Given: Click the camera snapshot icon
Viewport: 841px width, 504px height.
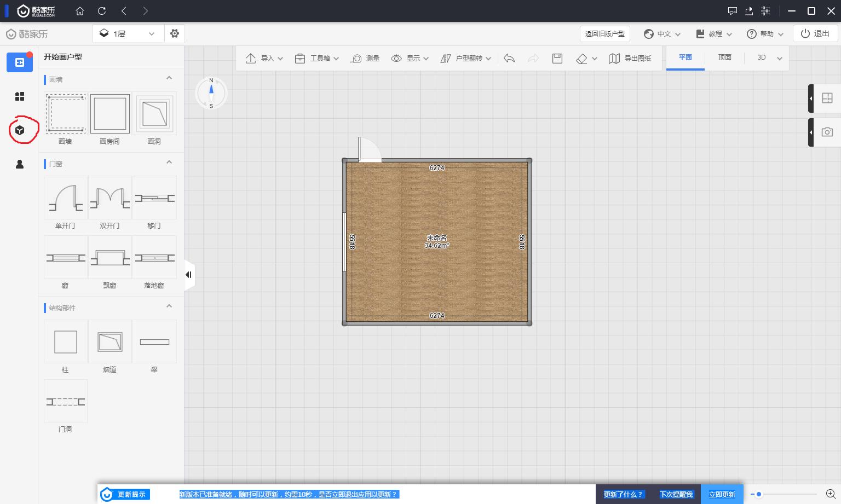Looking at the screenshot, I should coord(827,132).
